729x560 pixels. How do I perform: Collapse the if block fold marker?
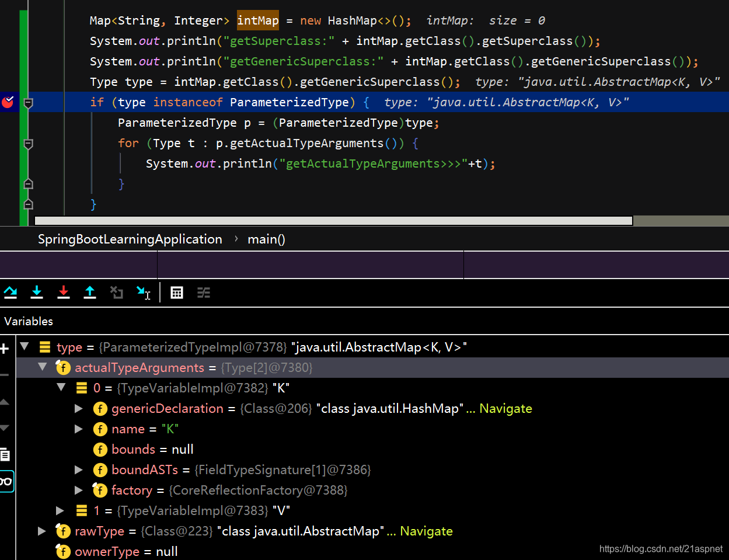pos(28,103)
